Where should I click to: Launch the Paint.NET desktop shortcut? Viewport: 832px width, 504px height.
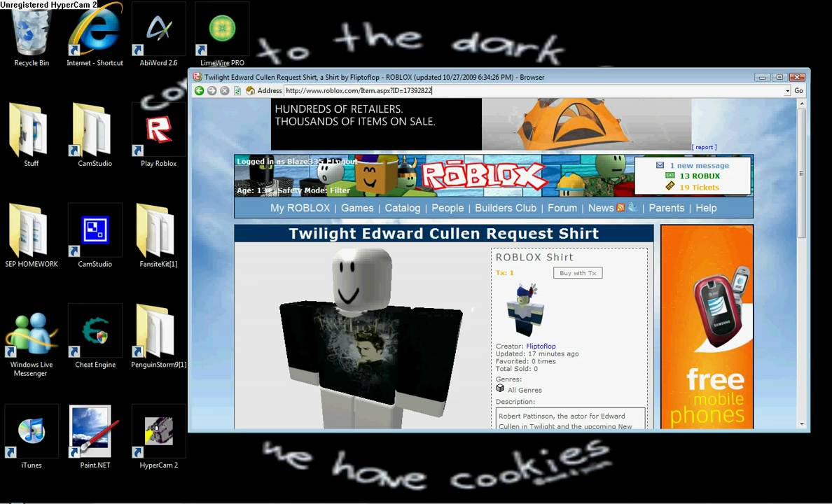coord(95,437)
